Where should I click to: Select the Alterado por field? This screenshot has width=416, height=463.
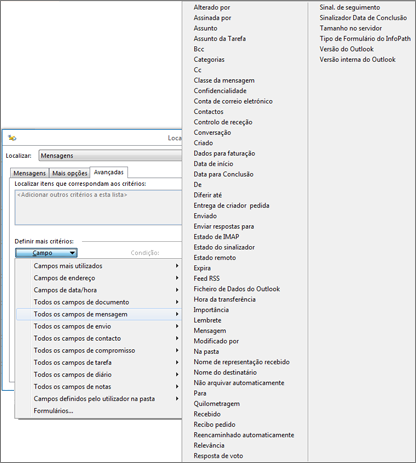click(x=212, y=7)
